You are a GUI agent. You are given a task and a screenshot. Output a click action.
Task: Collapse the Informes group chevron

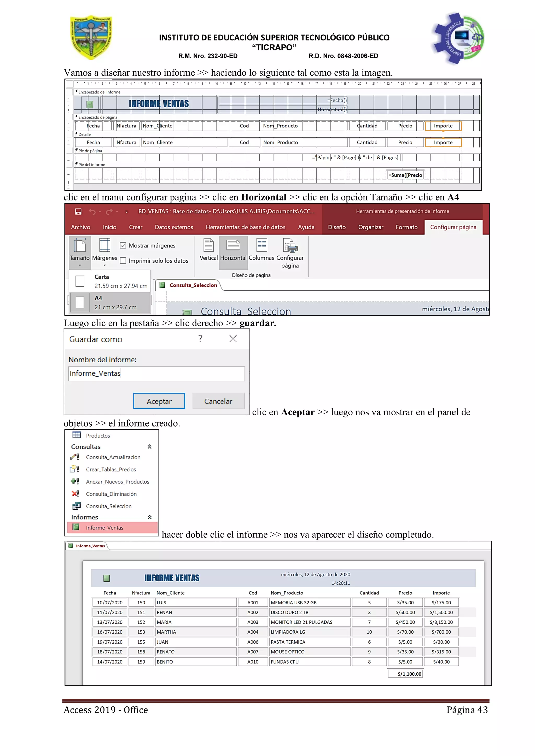pyautogui.click(x=150, y=517)
